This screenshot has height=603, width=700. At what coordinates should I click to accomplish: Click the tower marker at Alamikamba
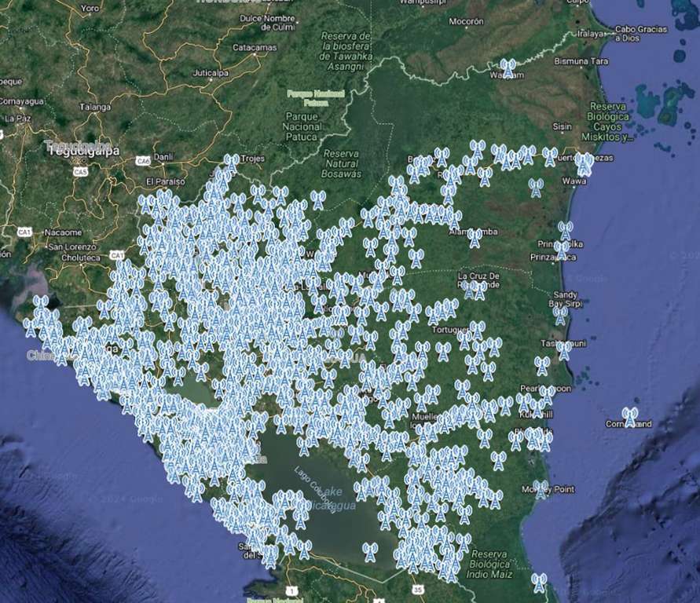(x=475, y=236)
